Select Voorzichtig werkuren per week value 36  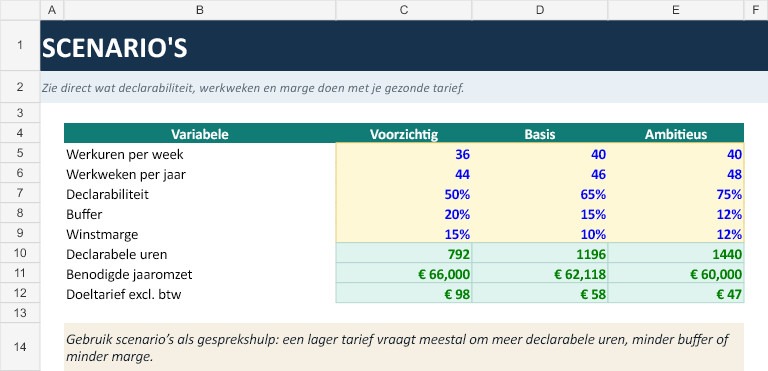(x=404, y=154)
